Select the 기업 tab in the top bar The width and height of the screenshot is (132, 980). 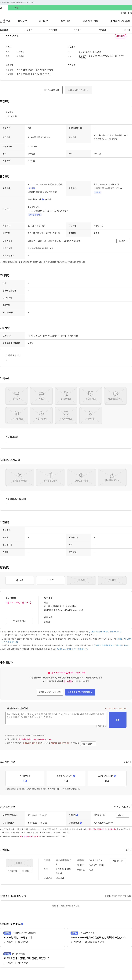point(16,8)
